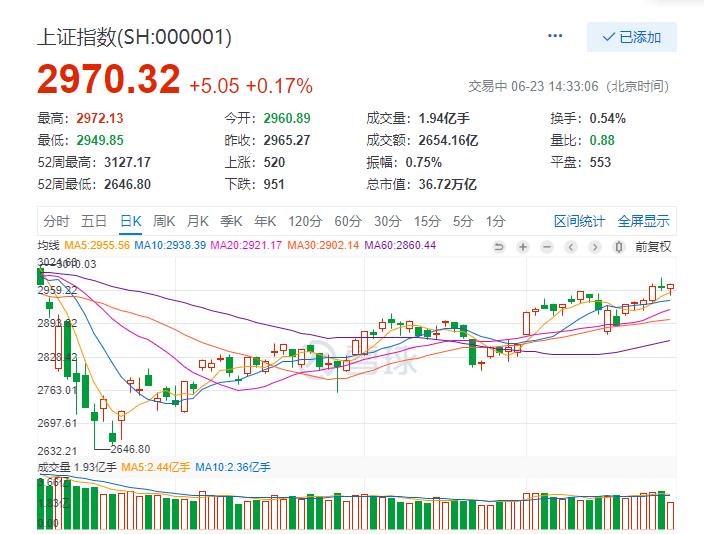Viewport: 704px width, 534px height.
Task: Click the volume MA10:2.36亿手 label
Action: point(233,467)
